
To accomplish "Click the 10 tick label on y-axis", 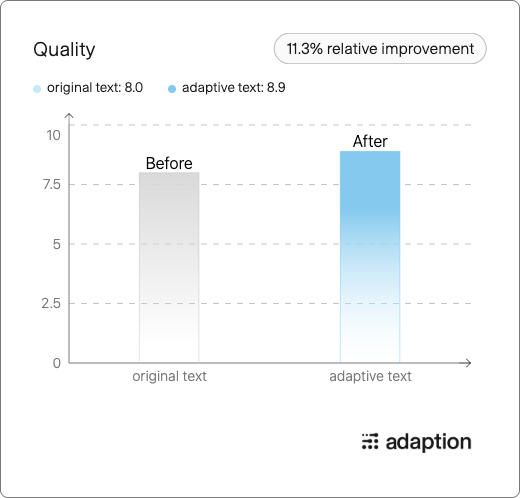I will (53, 135).
